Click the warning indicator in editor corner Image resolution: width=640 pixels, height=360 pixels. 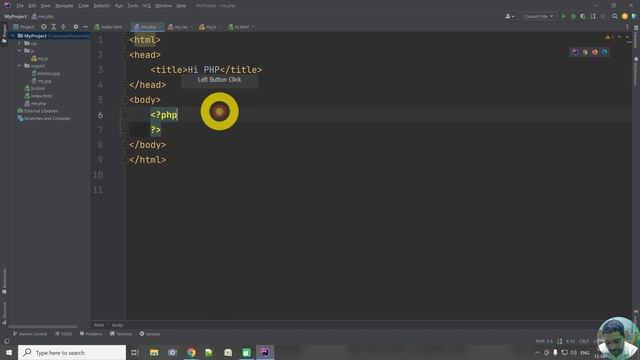point(609,37)
